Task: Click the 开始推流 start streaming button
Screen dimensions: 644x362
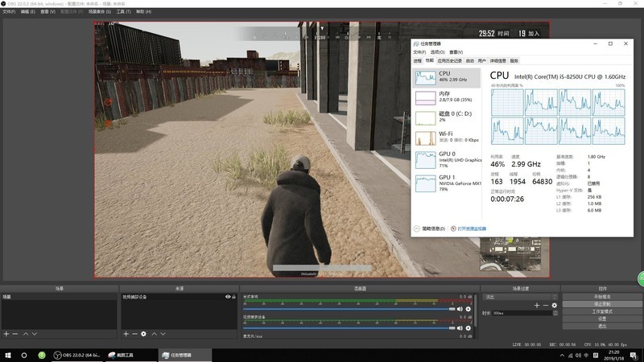Action: 602,297
